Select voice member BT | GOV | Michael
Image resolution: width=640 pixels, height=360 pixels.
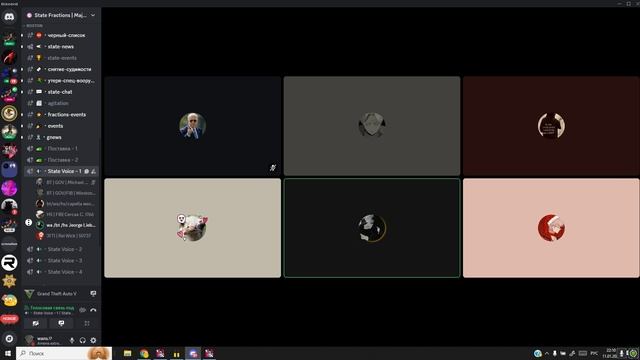pyautogui.click(x=66, y=182)
